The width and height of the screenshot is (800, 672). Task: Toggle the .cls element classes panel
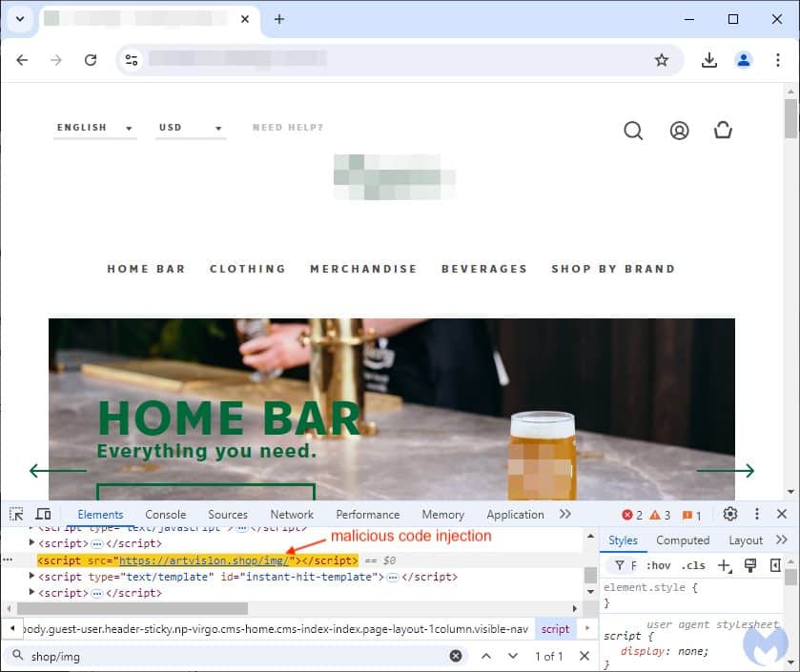pyautogui.click(x=693, y=565)
